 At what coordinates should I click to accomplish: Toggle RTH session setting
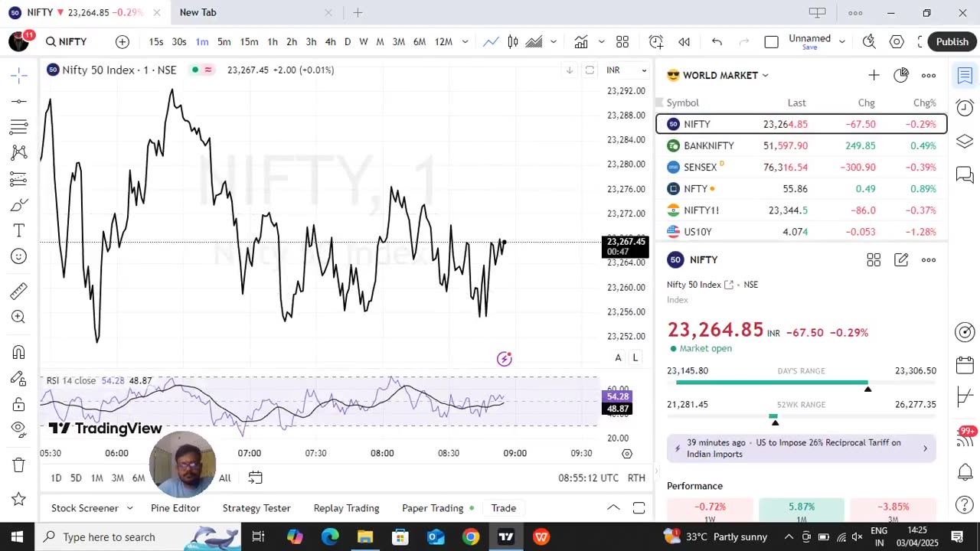(636, 478)
